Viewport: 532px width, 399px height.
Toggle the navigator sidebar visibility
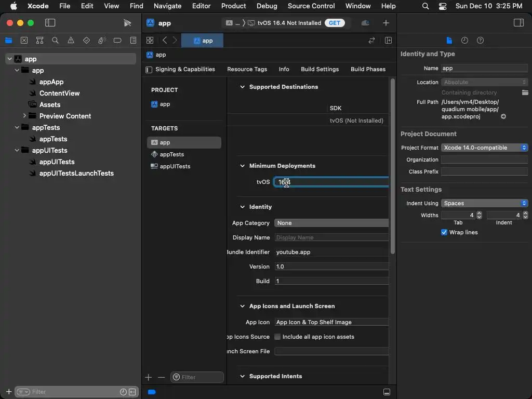[50, 23]
